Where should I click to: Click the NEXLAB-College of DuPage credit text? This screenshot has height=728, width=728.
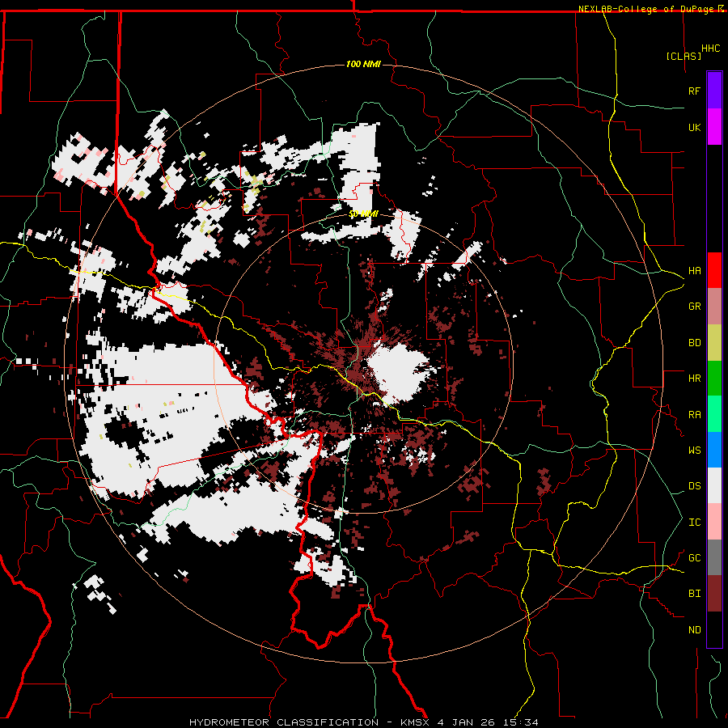[x=645, y=9]
